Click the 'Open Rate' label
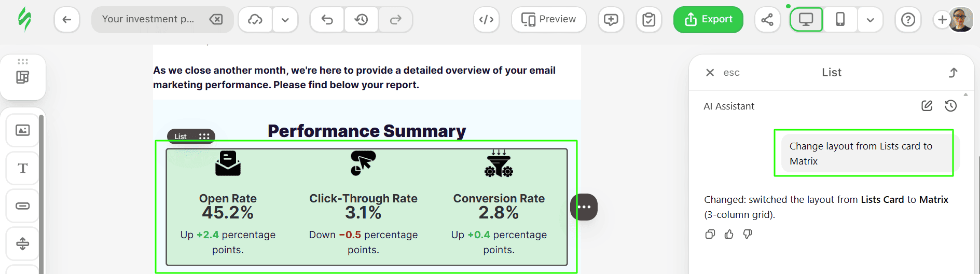 click(228, 198)
